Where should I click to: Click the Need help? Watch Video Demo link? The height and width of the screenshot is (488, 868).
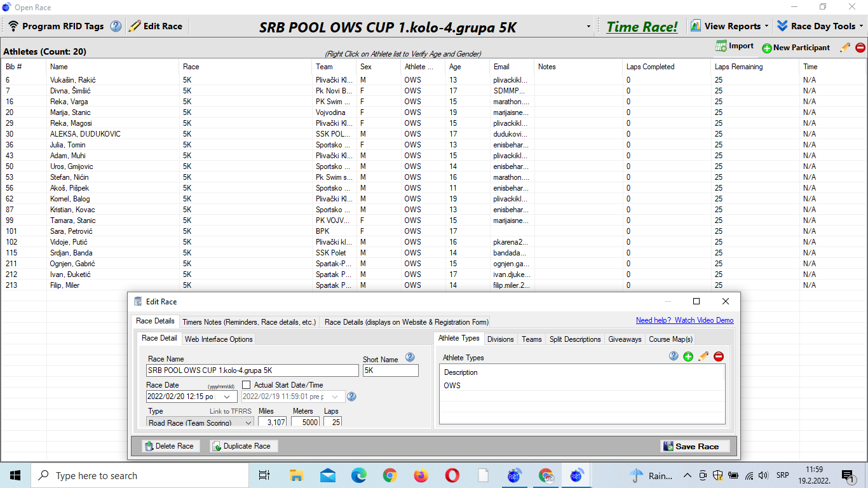click(x=684, y=320)
